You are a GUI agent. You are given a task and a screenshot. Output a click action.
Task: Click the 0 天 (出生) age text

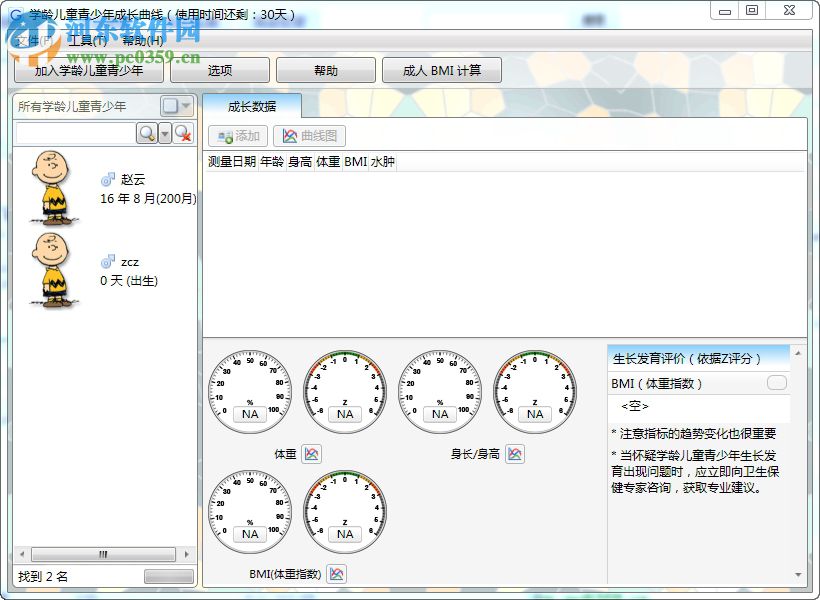[129, 281]
